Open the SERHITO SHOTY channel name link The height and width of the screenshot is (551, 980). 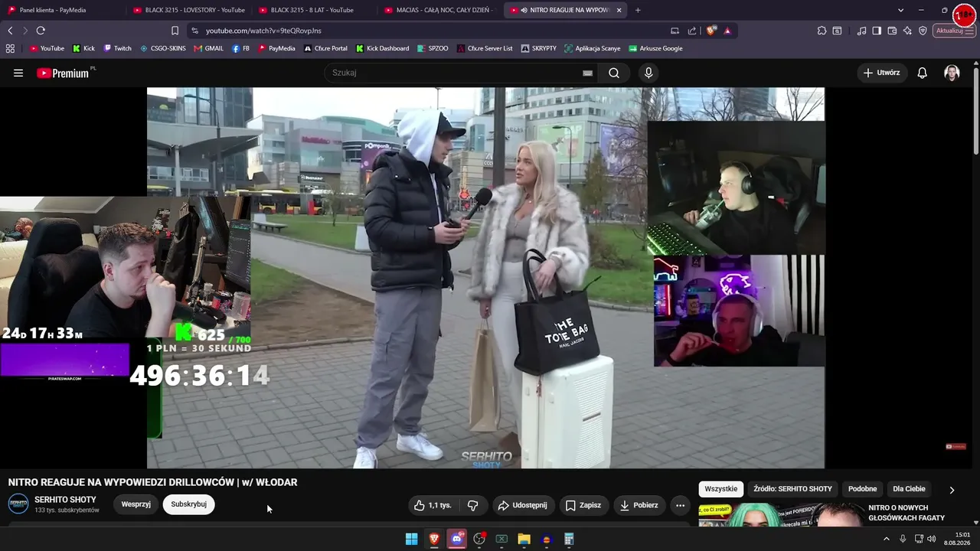tap(65, 500)
